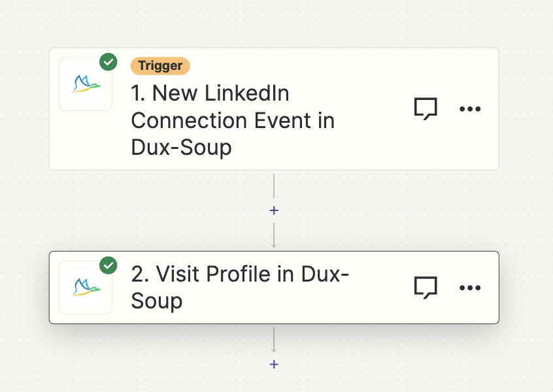This screenshot has height=392, width=553.
Task: Expand the three-dot menu on Visit Profile step
Action: point(470,287)
